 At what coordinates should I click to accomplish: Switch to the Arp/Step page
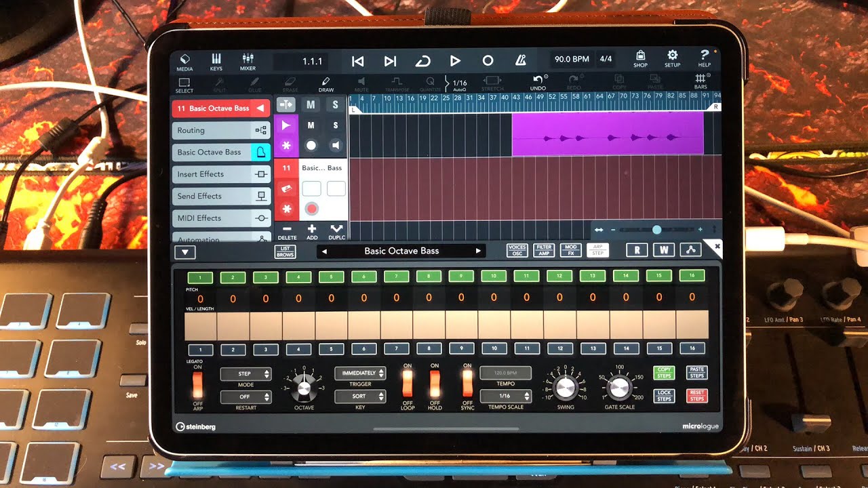click(x=597, y=251)
